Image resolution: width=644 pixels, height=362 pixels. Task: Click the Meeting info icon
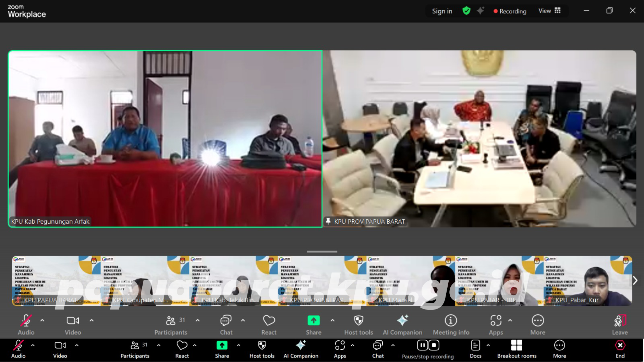[x=451, y=321]
